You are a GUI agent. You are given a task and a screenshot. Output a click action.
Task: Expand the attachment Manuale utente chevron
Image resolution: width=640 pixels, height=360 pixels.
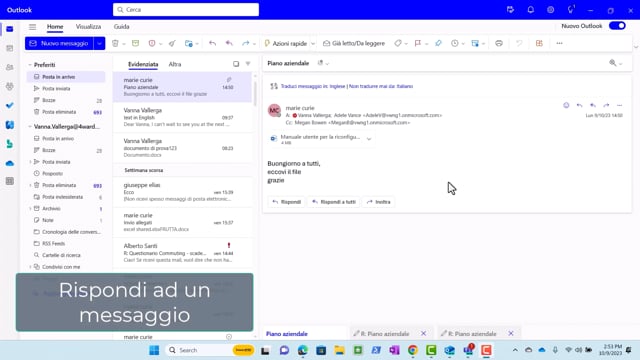(x=369, y=139)
